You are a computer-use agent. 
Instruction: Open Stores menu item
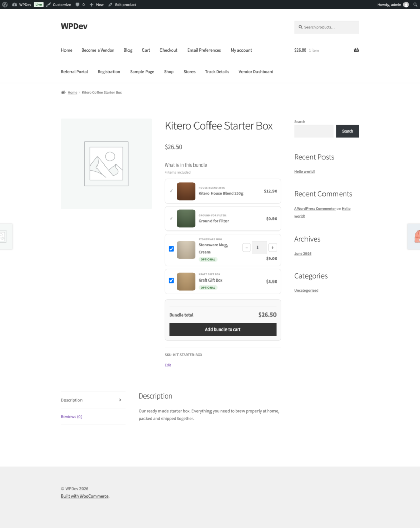coord(189,72)
